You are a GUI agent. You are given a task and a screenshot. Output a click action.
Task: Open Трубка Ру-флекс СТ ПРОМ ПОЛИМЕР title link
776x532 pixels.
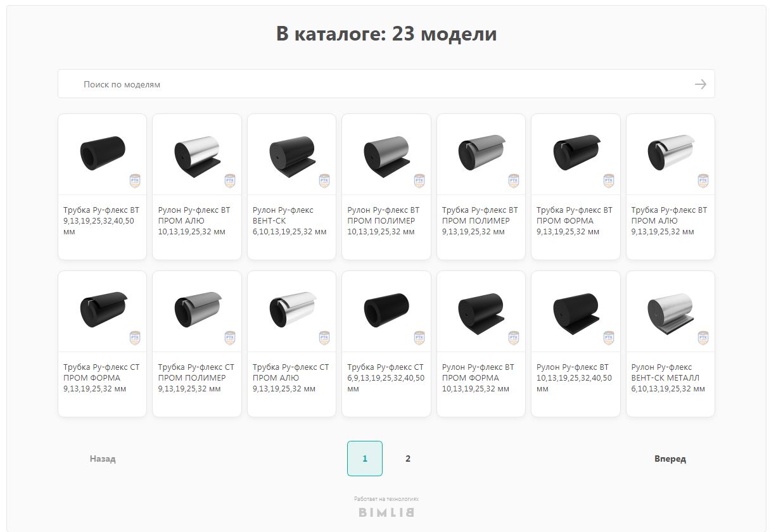[196, 378]
